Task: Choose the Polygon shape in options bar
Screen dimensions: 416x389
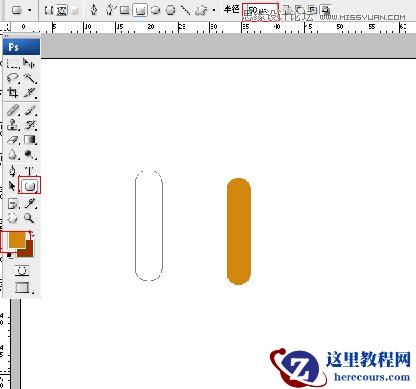Action: click(x=171, y=10)
